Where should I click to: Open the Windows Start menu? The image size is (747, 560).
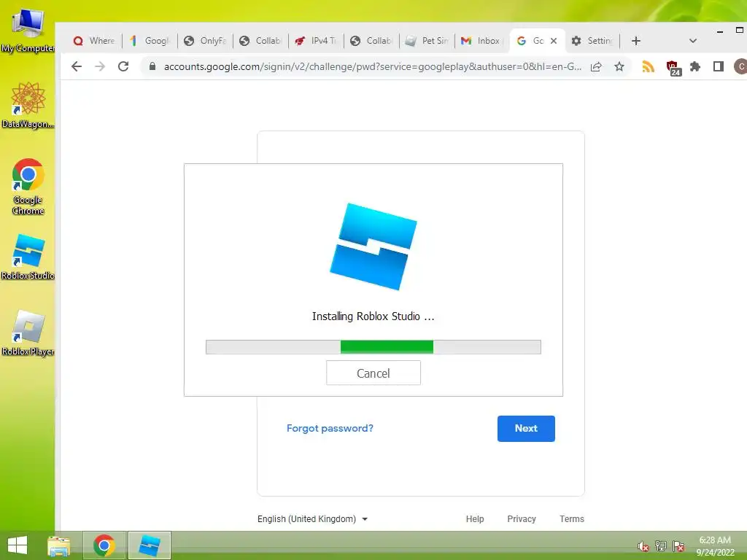[x=18, y=545]
